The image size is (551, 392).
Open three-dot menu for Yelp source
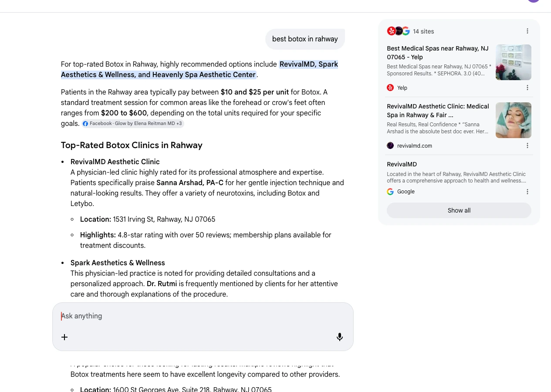pos(527,88)
